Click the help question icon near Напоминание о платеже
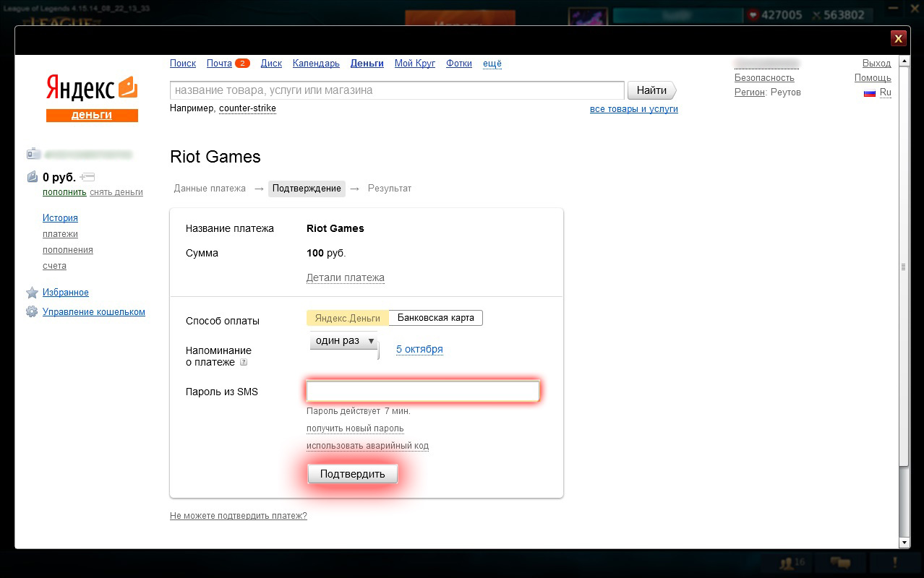The width and height of the screenshot is (924, 578). coord(244,363)
